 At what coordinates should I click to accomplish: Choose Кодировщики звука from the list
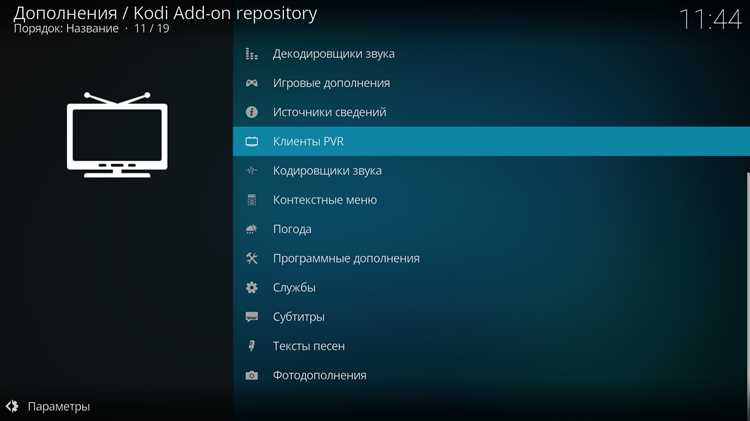(x=491, y=170)
